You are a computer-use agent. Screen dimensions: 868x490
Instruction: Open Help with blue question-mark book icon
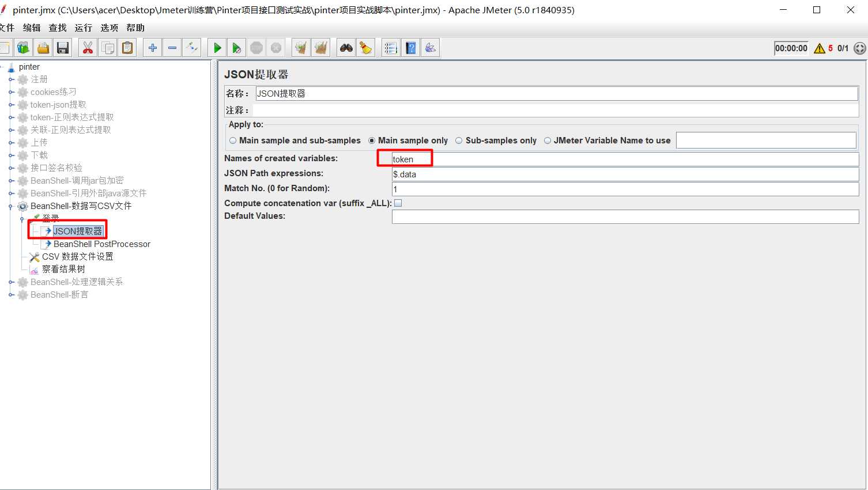coord(410,48)
